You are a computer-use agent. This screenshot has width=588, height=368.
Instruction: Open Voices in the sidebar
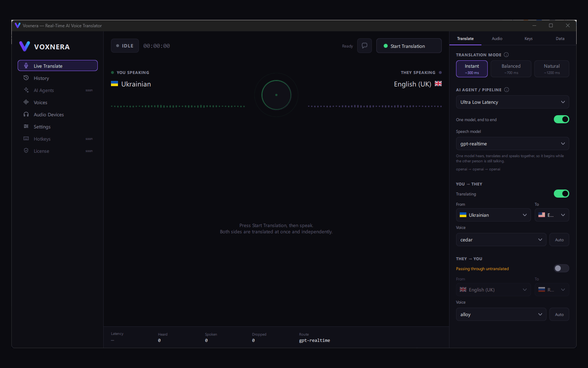coord(58,102)
